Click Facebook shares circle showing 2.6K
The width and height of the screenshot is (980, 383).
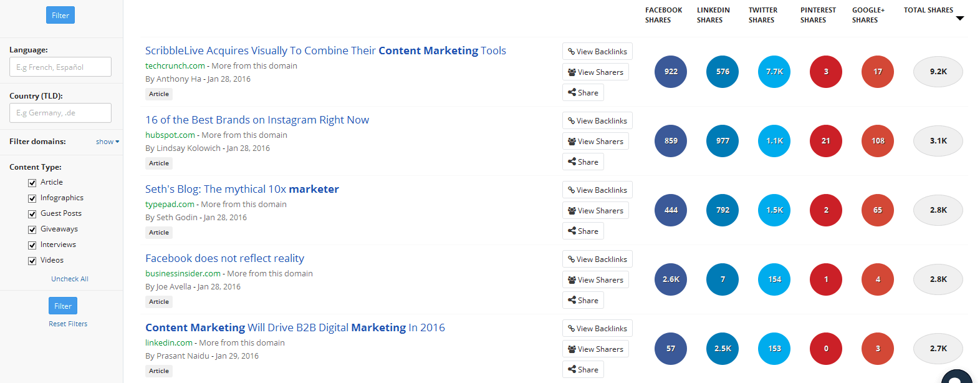[x=671, y=279]
